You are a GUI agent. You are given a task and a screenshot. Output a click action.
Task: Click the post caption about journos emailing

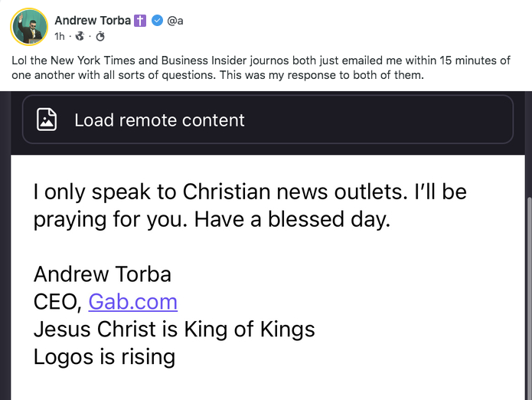(260, 61)
